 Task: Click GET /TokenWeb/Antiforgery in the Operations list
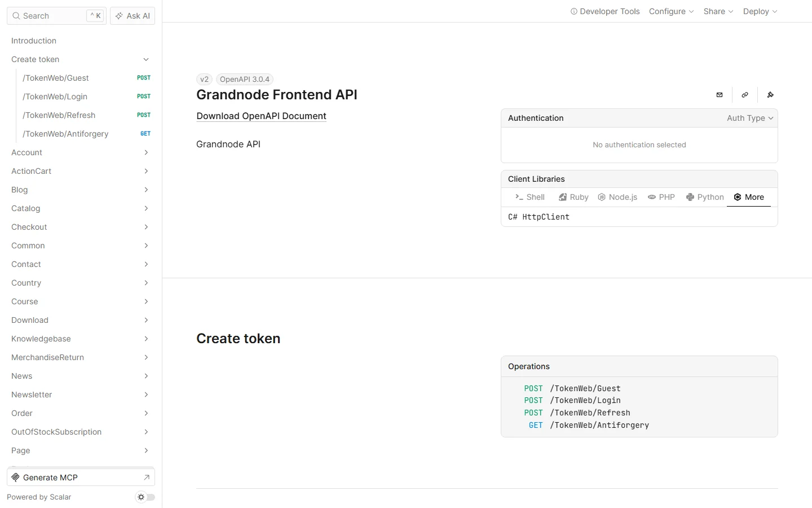click(588, 425)
